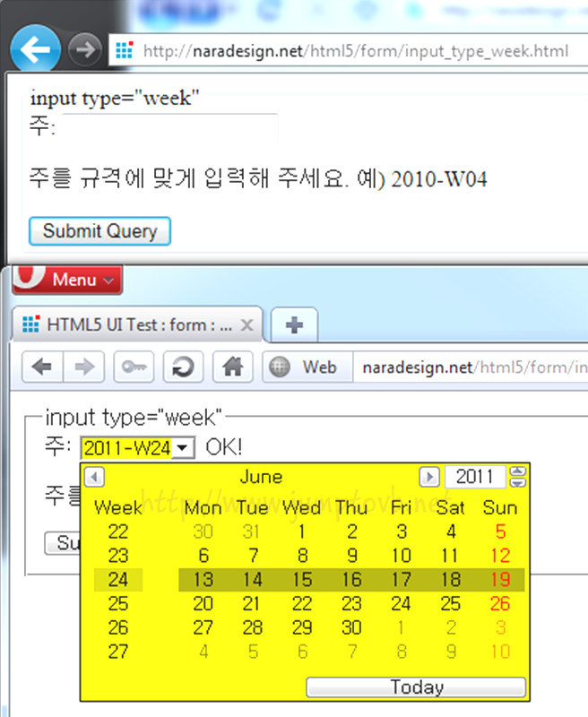Open a new tab in Opera
Image resolution: width=588 pixels, height=717 pixels.
[x=294, y=325]
